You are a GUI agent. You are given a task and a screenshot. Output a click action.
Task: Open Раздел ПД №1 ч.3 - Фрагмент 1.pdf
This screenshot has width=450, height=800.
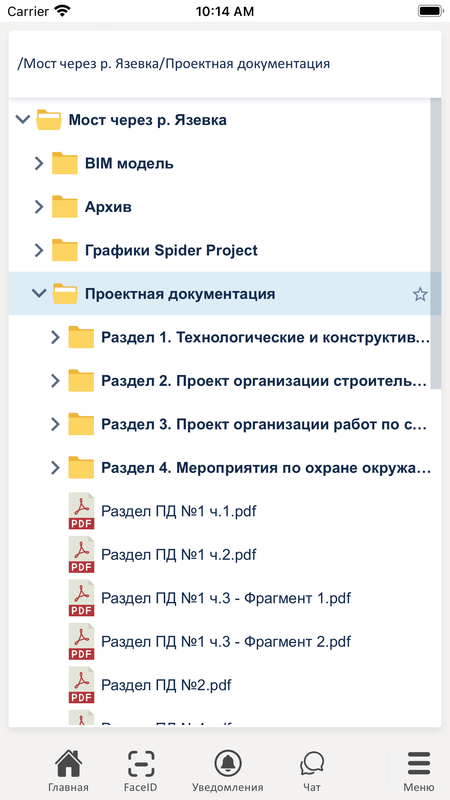pos(225,598)
